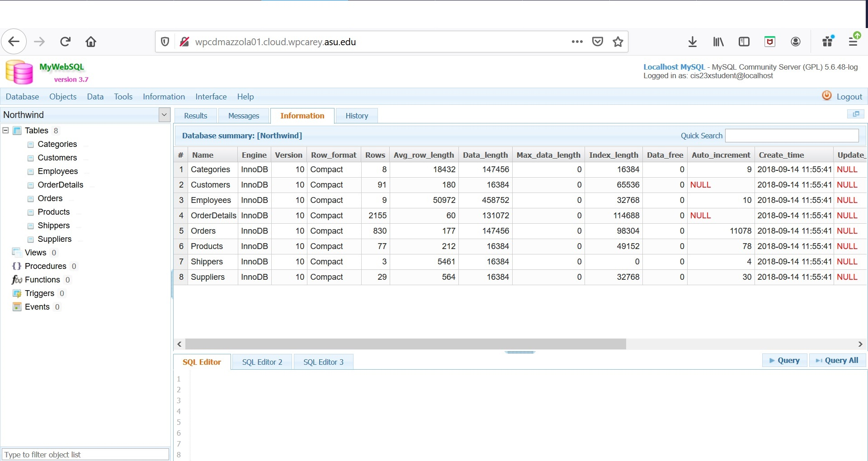This screenshot has width=868, height=461.
Task: Click the Procedures braces icon
Action: (17, 266)
